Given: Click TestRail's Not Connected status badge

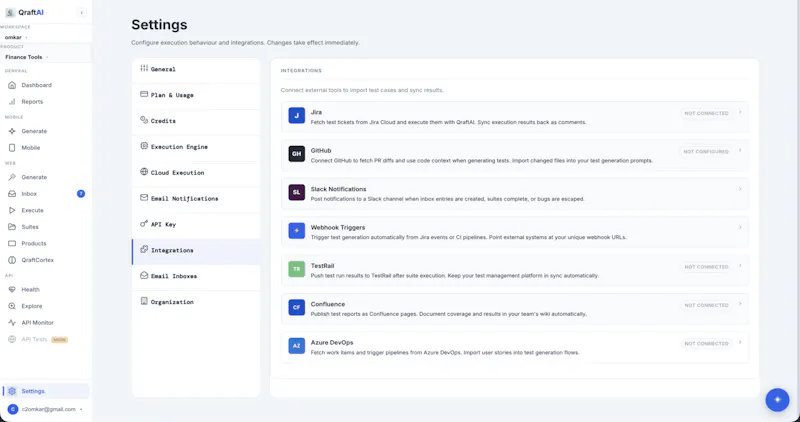Looking at the screenshot, I should (x=706, y=267).
